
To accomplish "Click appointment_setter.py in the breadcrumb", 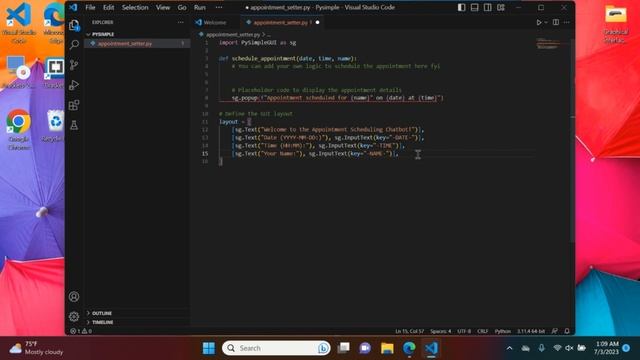I will (233, 35).
